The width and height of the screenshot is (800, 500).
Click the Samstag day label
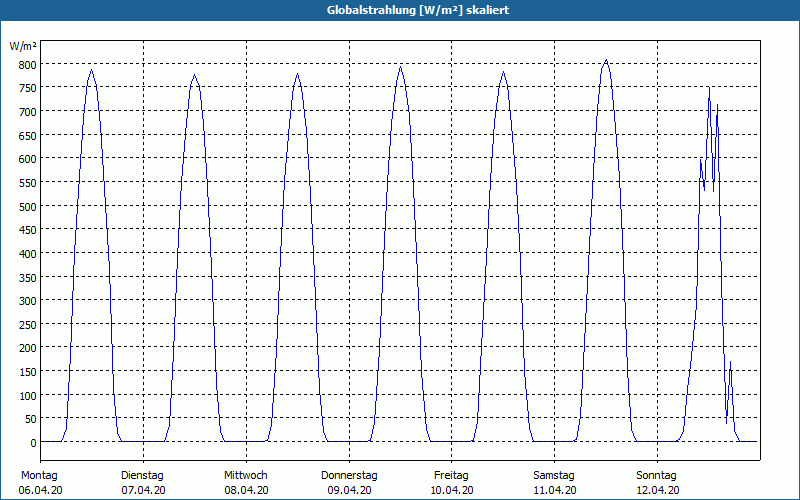coord(554,476)
